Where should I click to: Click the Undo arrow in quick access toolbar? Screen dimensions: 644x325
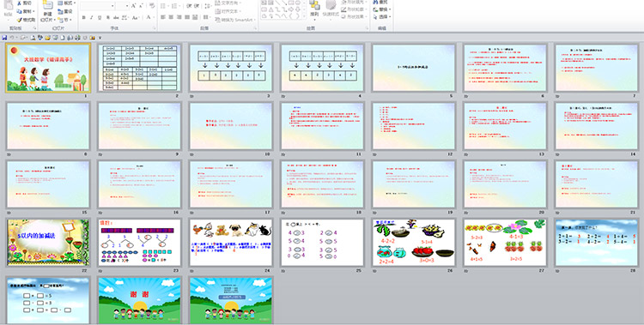(12, 38)
